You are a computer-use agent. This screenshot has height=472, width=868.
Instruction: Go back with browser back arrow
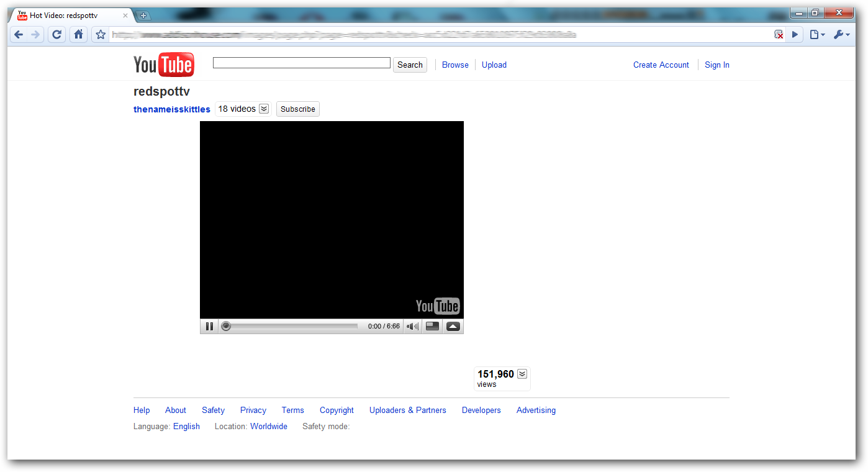(x=19, y=35)
